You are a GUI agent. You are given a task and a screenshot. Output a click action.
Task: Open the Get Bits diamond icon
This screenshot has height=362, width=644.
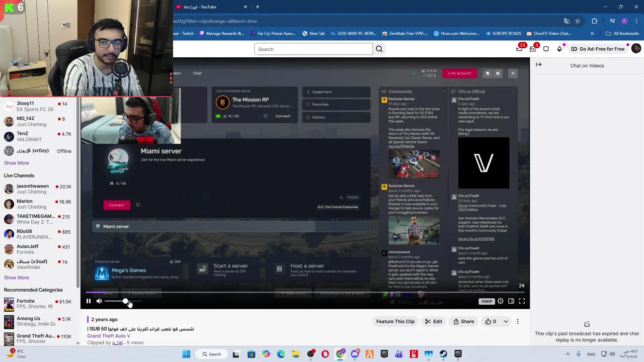pyautogui.click(x=559, y=49)
